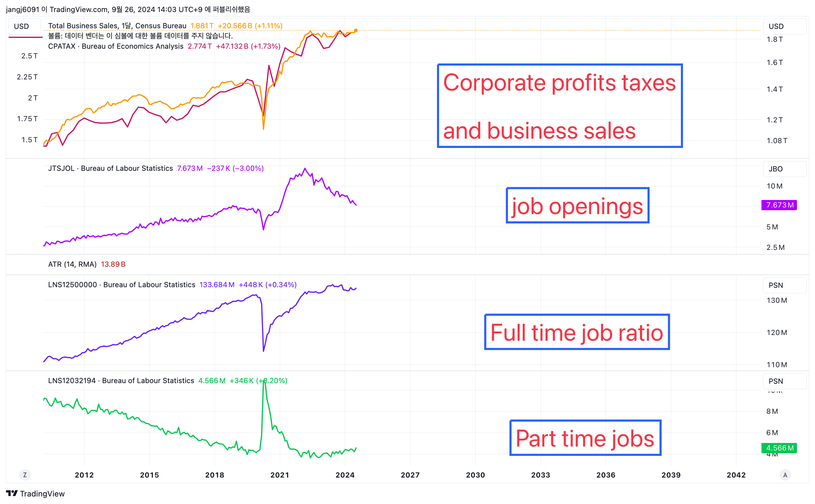Open PSN unit selector beside the LNS12500000 pane

(x=775, y=285)
